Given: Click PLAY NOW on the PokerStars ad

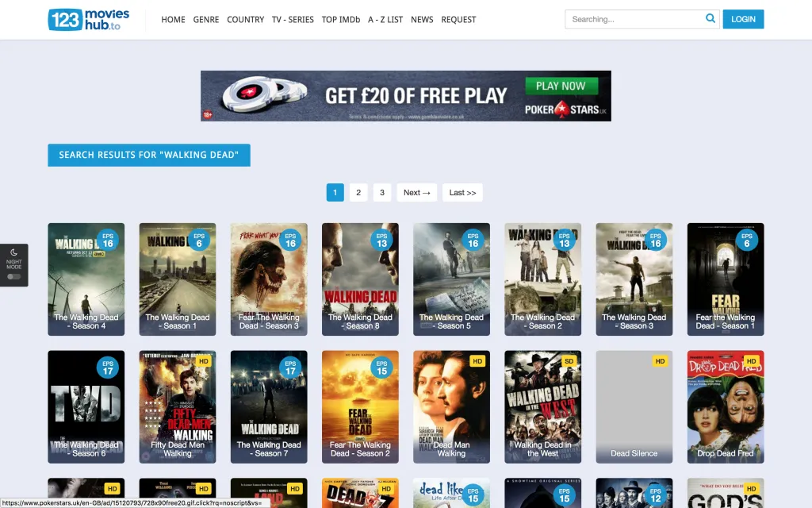Looking at the screenshot, I should [x=561, y=86].
